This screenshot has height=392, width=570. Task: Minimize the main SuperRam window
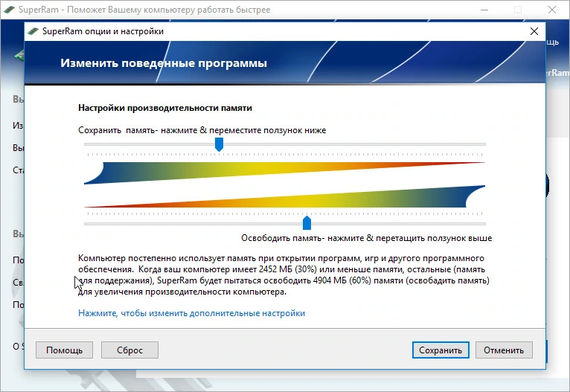484,10
